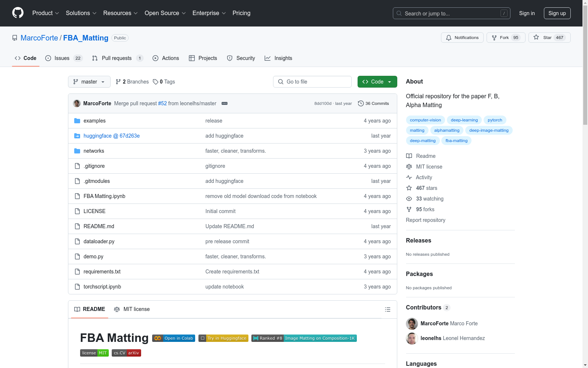
Task: Expand the Enterprise menu
Action: pos(209,13)
